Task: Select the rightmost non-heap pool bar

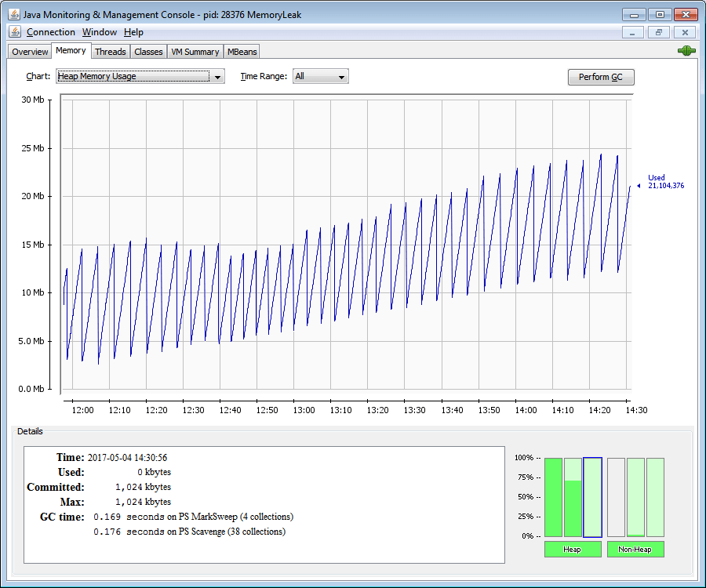Action: coord(655,497)
